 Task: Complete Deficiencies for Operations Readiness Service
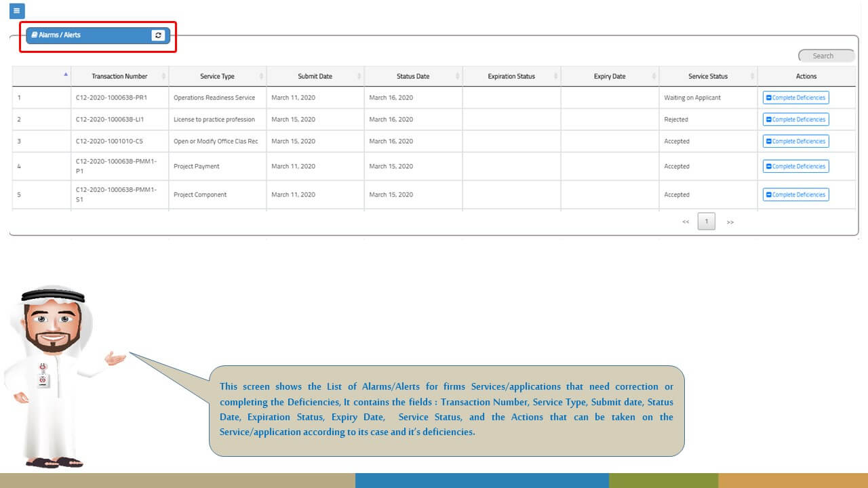point(795,98)
